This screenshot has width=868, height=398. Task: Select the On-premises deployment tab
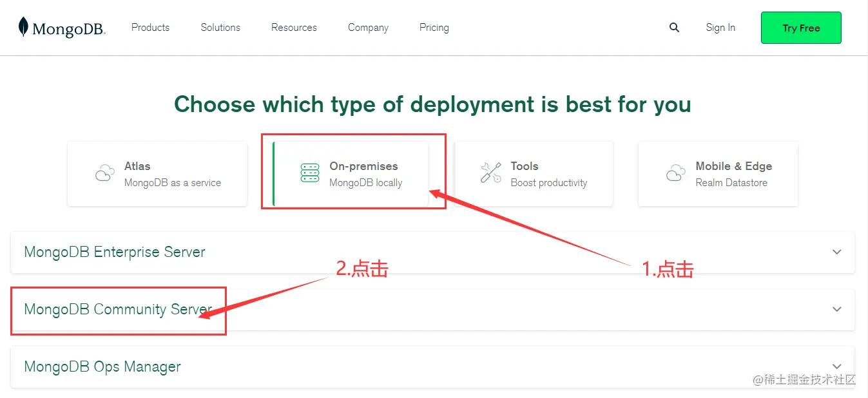pos(351,174)
